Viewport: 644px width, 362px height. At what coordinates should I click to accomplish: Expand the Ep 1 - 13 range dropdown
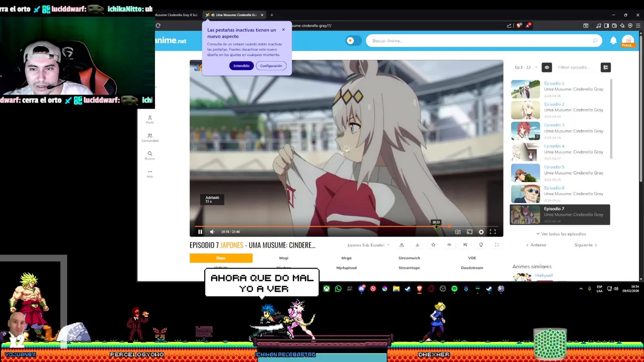[526, 67]
